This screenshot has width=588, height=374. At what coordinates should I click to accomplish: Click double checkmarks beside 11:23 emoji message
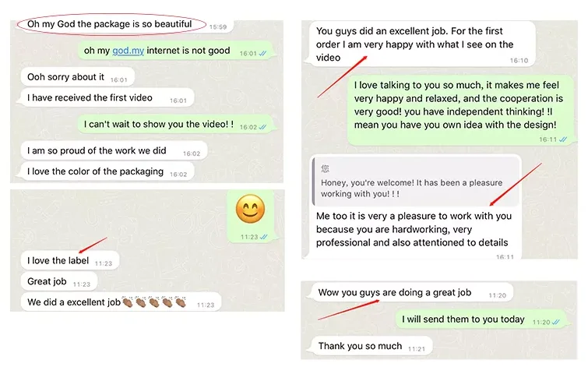tap(263, 237)
